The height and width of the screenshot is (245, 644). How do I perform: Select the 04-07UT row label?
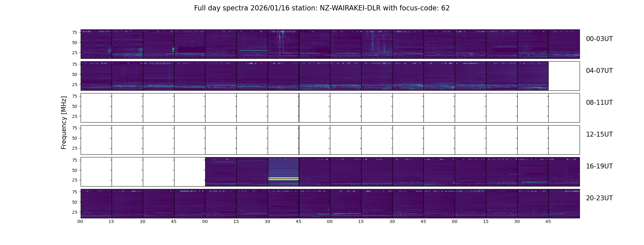599,71
